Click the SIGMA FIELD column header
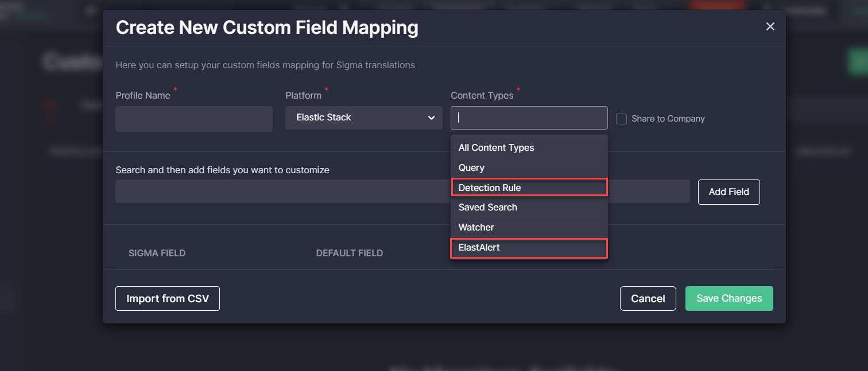 [157, 253]
